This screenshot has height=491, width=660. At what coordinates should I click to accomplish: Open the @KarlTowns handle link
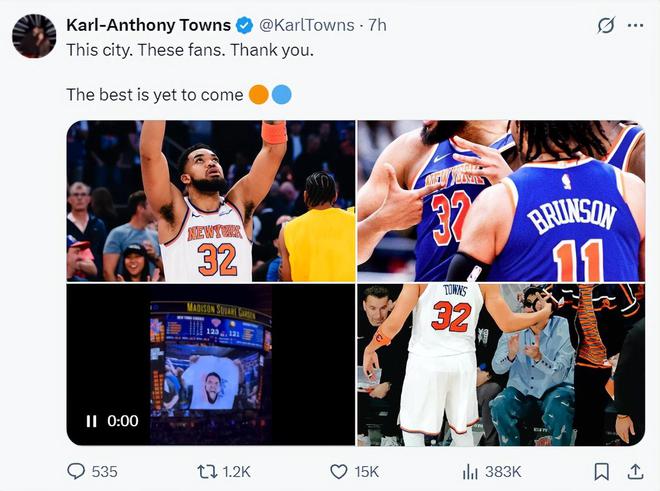pyautogui.click(x=309, y=25)
